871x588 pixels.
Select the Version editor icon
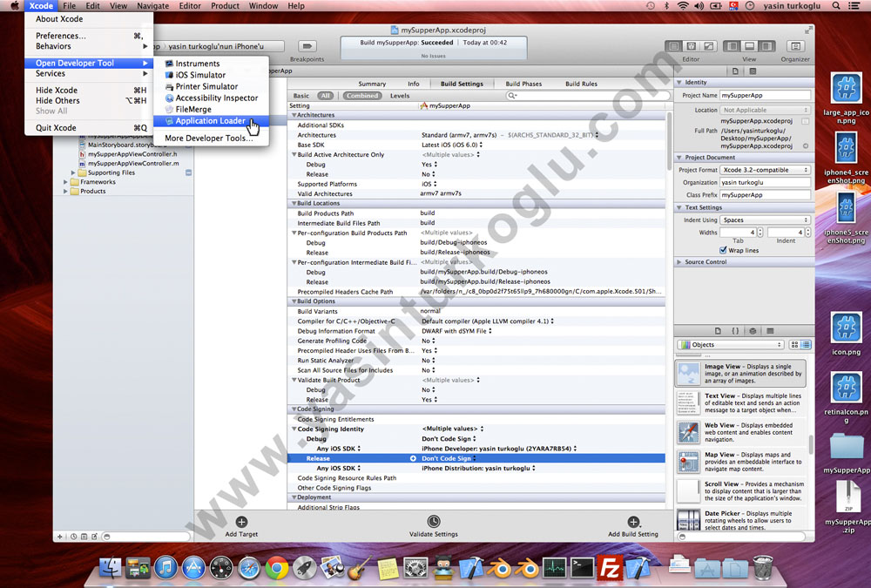(x=708, y=46)
